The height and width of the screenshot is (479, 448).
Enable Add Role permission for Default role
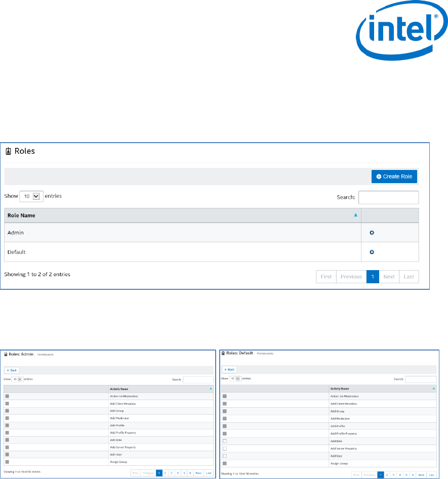[x=225, y=442]
